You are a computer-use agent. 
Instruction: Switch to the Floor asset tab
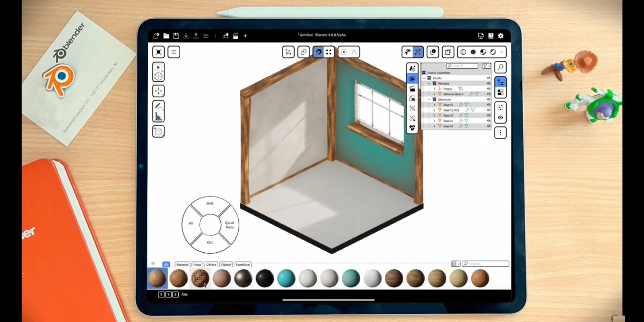click(197, 264)
